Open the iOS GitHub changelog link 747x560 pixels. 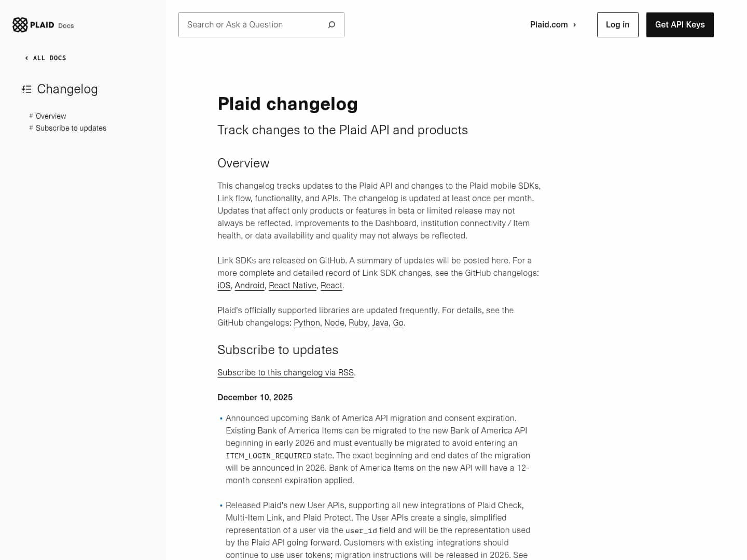[223, 285]
